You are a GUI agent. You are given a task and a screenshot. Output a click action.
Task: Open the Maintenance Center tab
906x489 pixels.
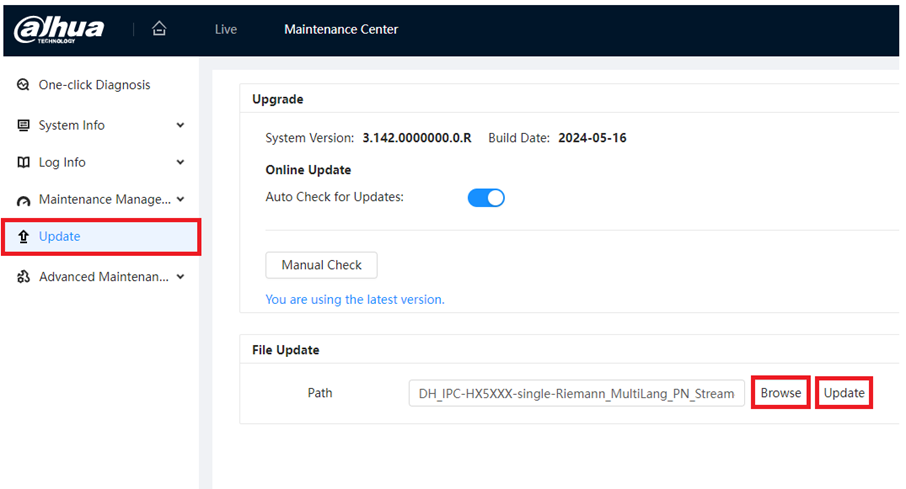[341, 29]
